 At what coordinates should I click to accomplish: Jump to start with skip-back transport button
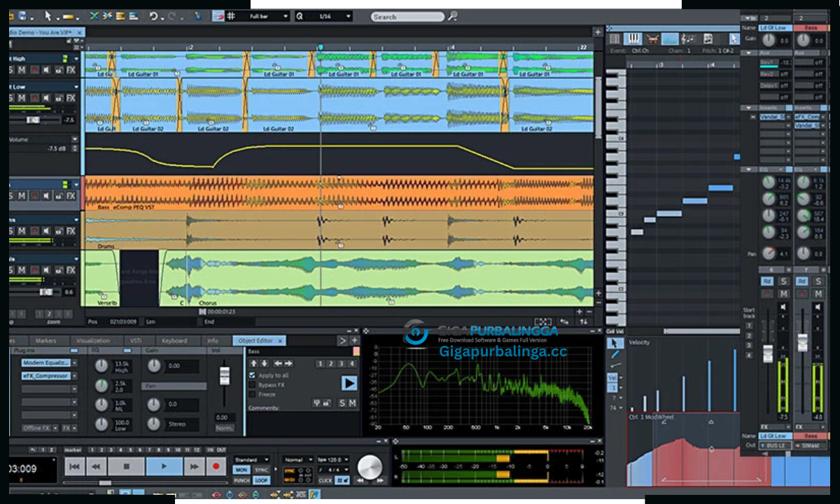point(75,465)
